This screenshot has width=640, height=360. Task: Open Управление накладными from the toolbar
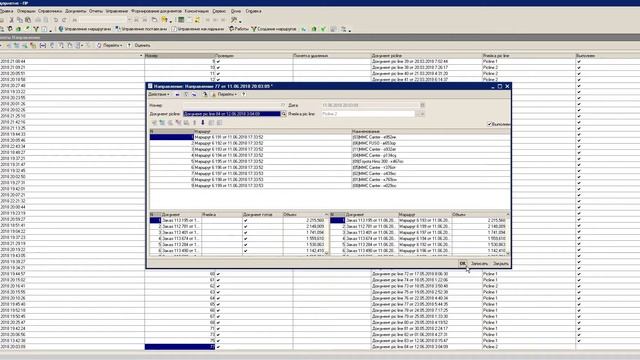point(198,29)
